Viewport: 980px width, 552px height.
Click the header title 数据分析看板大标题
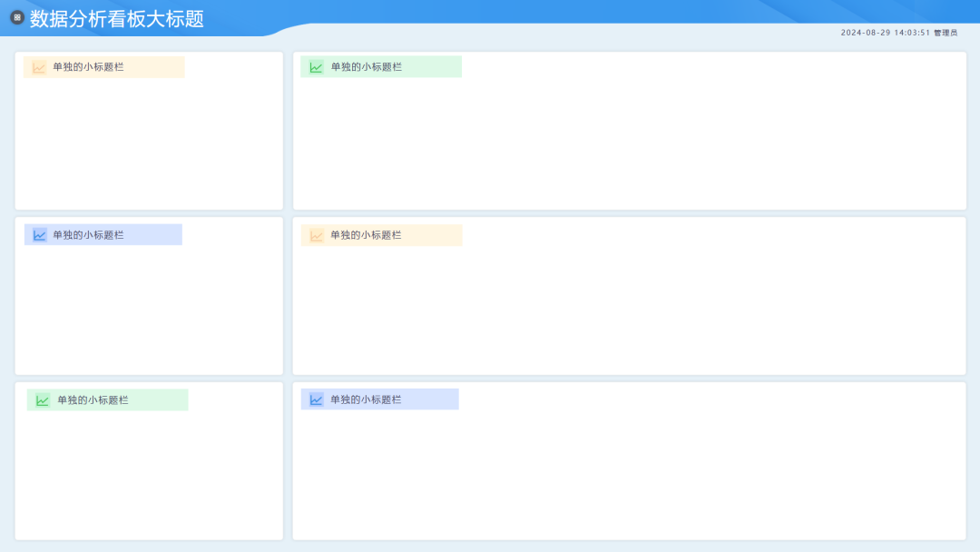click(x=117, y=19)
